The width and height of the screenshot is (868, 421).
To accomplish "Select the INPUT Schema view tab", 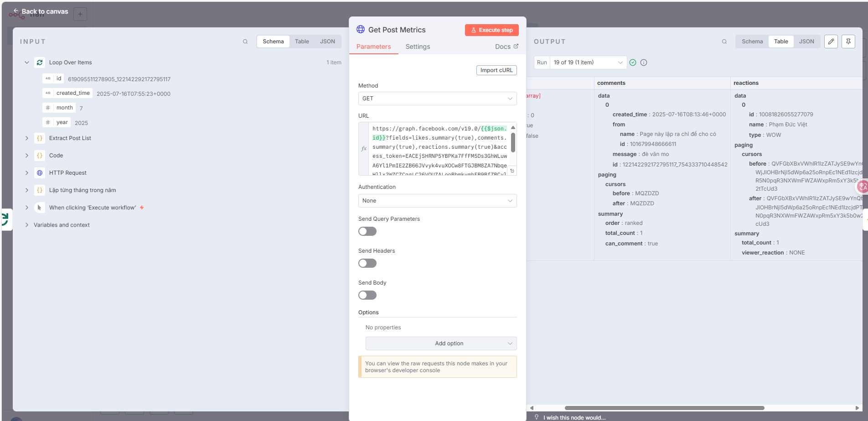I will 273,42.
